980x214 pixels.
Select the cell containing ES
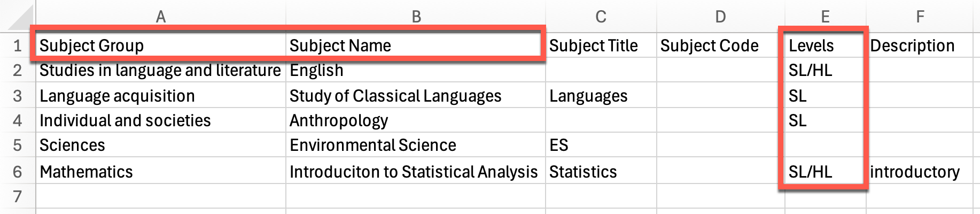pos(601,145)
